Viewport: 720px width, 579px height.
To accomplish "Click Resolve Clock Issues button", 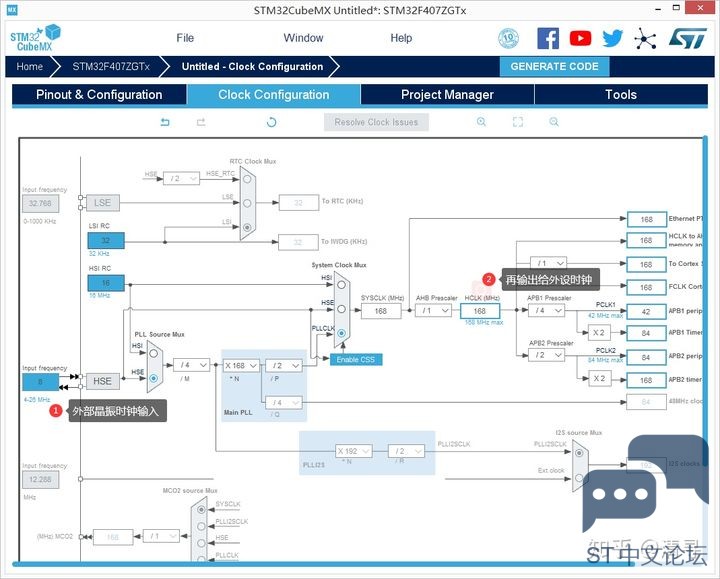I will point(376,122).
